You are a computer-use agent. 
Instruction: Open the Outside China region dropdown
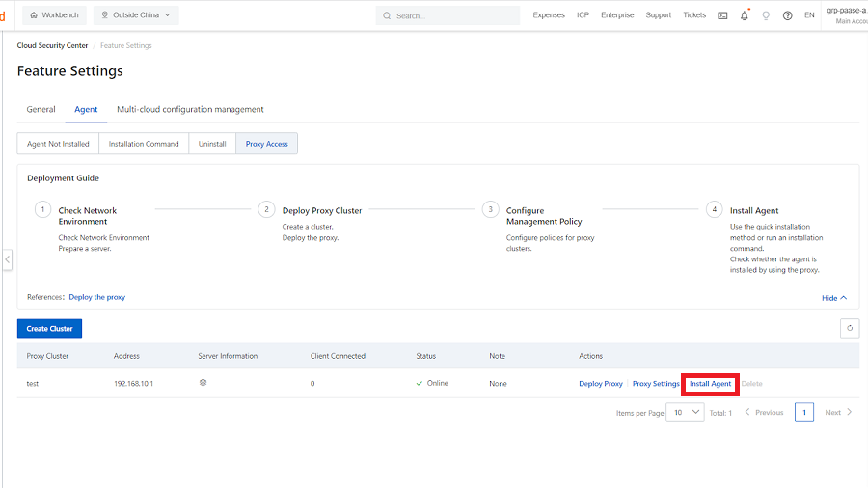136,15
